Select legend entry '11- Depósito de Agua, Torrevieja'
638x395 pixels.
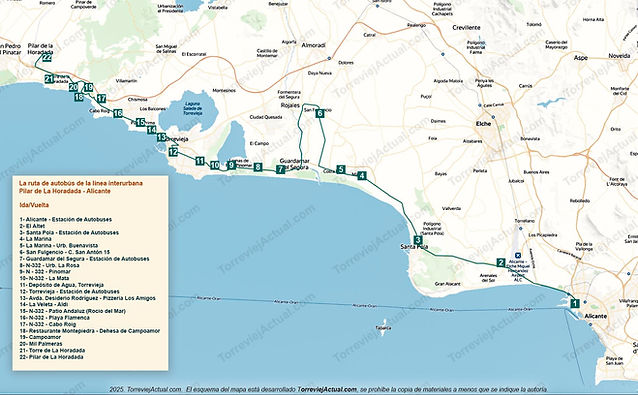tap(61, 285)
